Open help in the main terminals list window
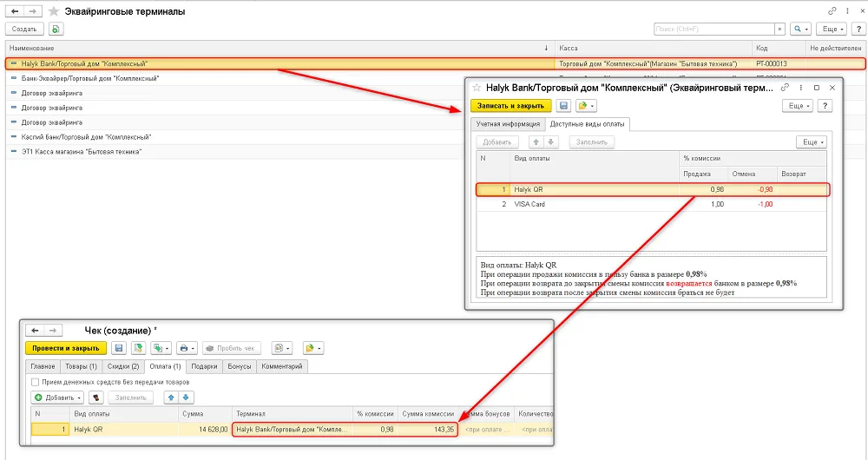This screenshot has width=868, height=460. click(x=858, y=29)
